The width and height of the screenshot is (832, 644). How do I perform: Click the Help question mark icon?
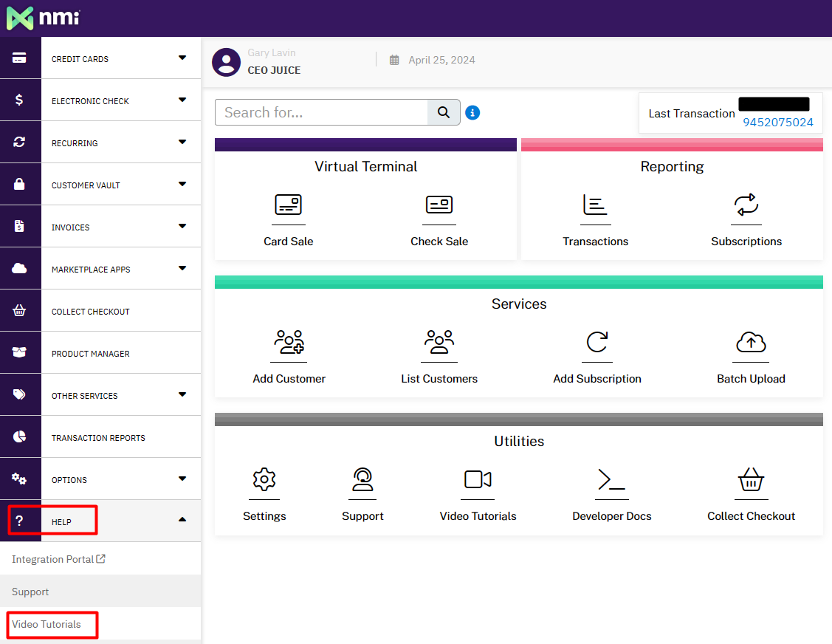click(19, 521)
